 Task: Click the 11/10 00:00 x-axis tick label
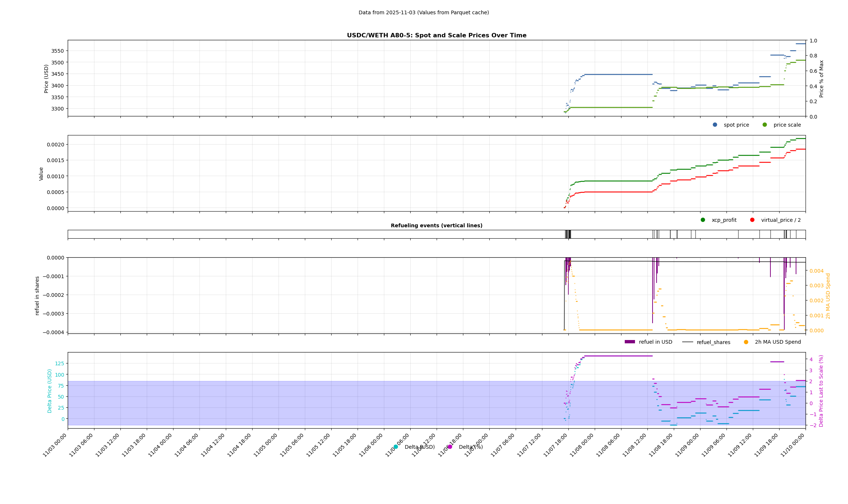(793, 445)
